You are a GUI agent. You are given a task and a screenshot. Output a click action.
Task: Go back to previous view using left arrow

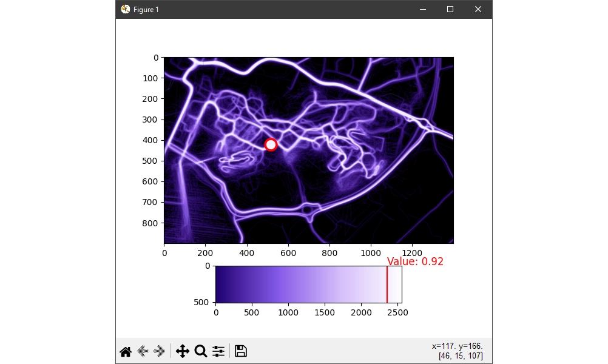pos(143,351)
